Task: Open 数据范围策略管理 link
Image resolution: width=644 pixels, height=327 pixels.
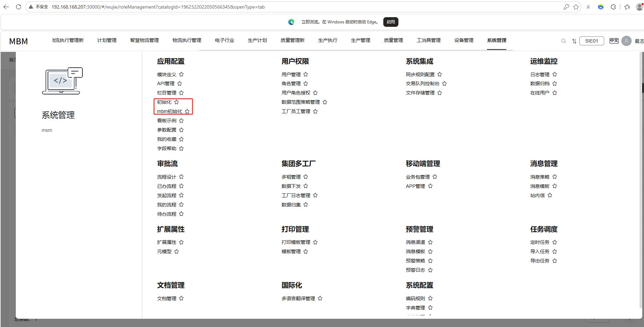Action: click(301, 102)
